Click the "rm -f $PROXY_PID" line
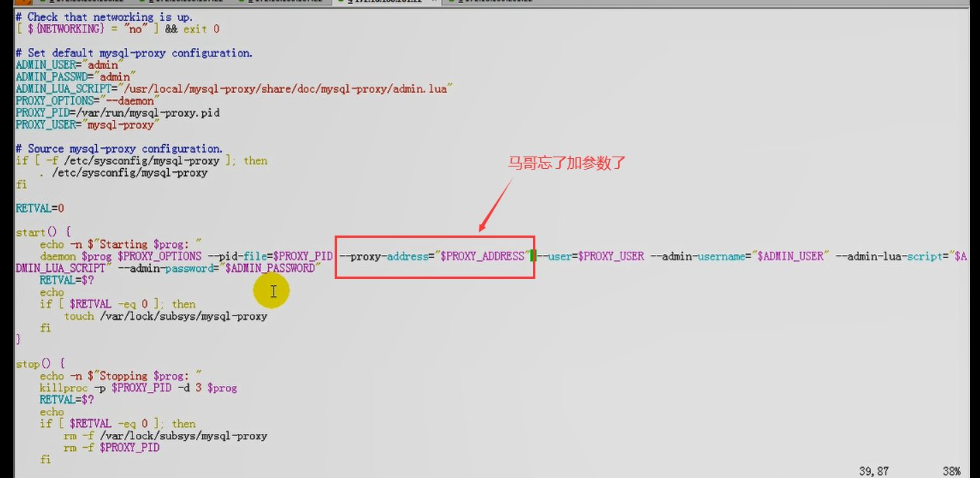The width and height of the screenshot is (980, 478). click(x=112, y=447)
